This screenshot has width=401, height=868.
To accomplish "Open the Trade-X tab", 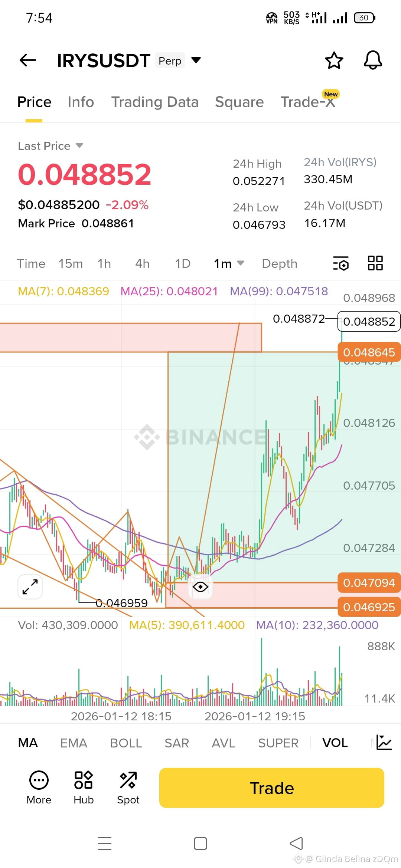I will [308, 102].
